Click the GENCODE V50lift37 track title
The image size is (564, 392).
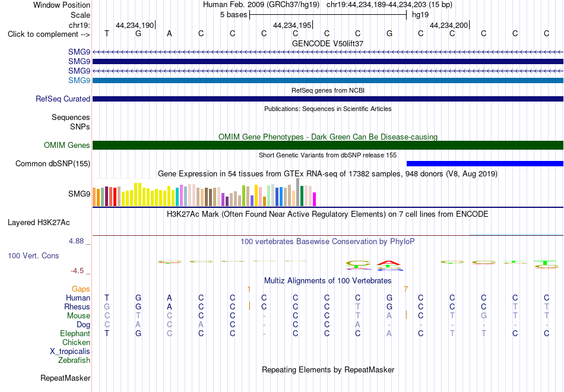[328, 43]
